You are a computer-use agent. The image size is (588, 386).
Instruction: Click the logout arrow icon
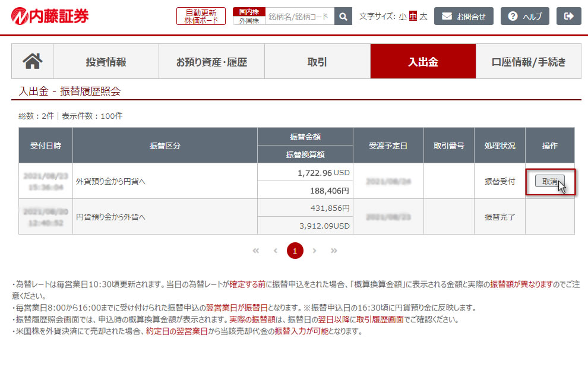click(568, 16)
